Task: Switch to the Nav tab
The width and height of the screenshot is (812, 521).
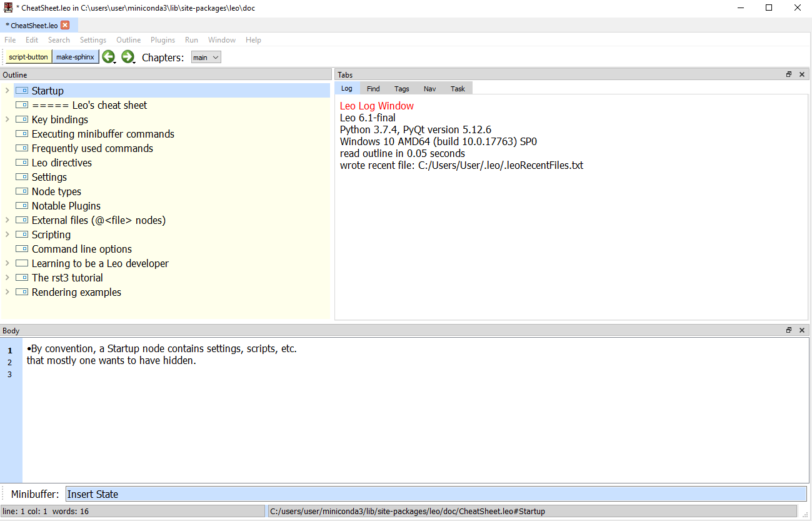Action: [430, 89]
